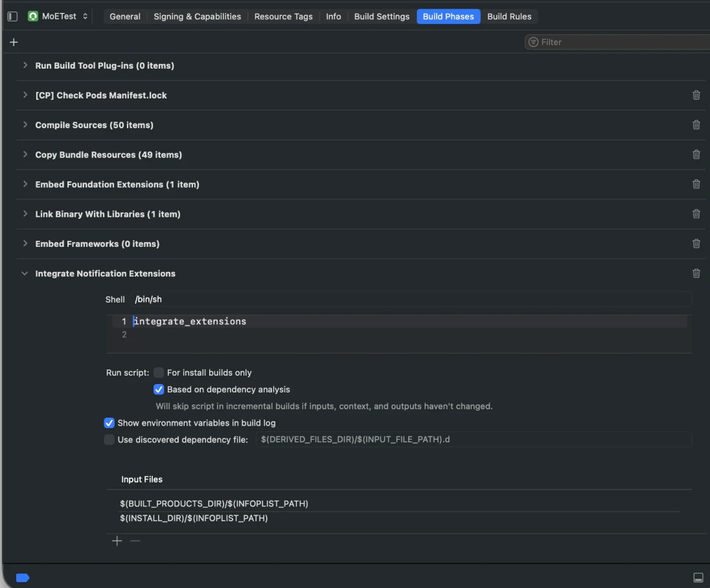Image resolution: width=710 pixels, height=588 pixels.
Task: Open Signing & Capabilities tab
Action: [198, 16]
